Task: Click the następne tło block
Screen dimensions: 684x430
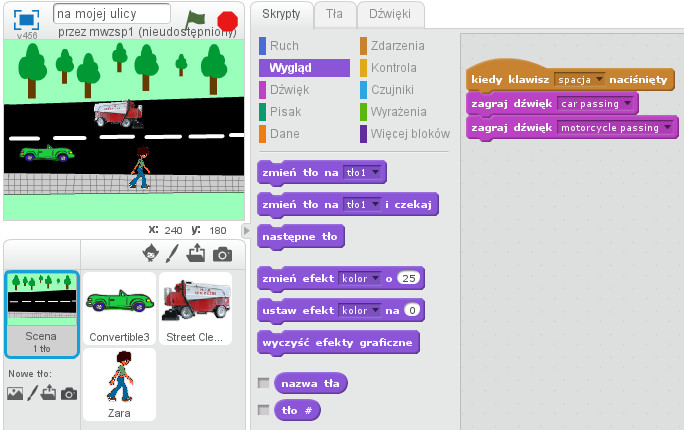Action: pos(301,237)
